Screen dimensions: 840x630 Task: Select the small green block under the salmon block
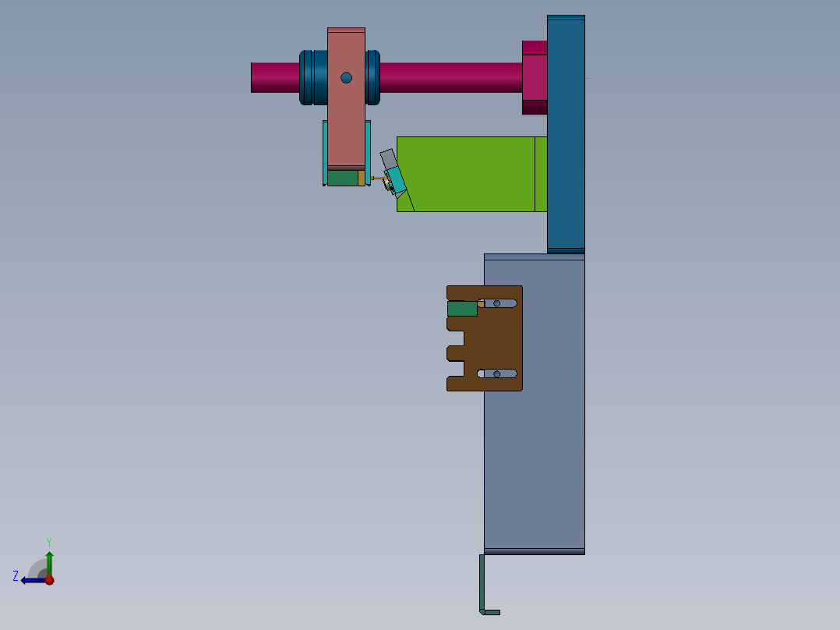(x=343, y=178)
